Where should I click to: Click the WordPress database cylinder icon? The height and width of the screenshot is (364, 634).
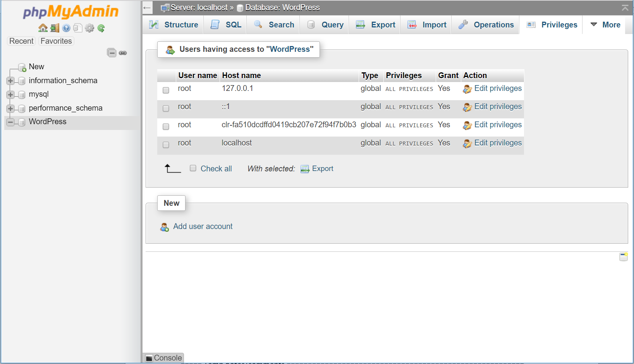22,122
